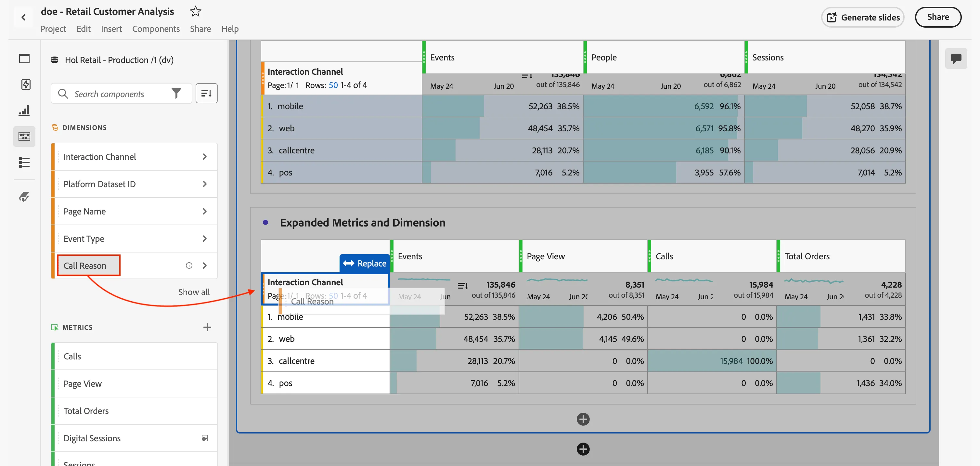Viewport: 980px width, 466px height.
Task: Expand the Page Name dimension chevron
Action: pyautogui.click(x=205, y=211)
